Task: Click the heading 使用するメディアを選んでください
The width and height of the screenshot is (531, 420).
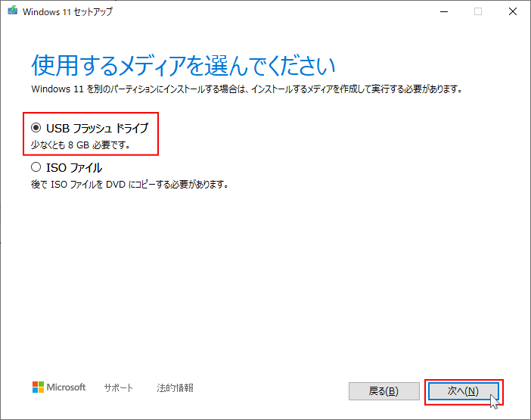Action: (x=182, y=66)
